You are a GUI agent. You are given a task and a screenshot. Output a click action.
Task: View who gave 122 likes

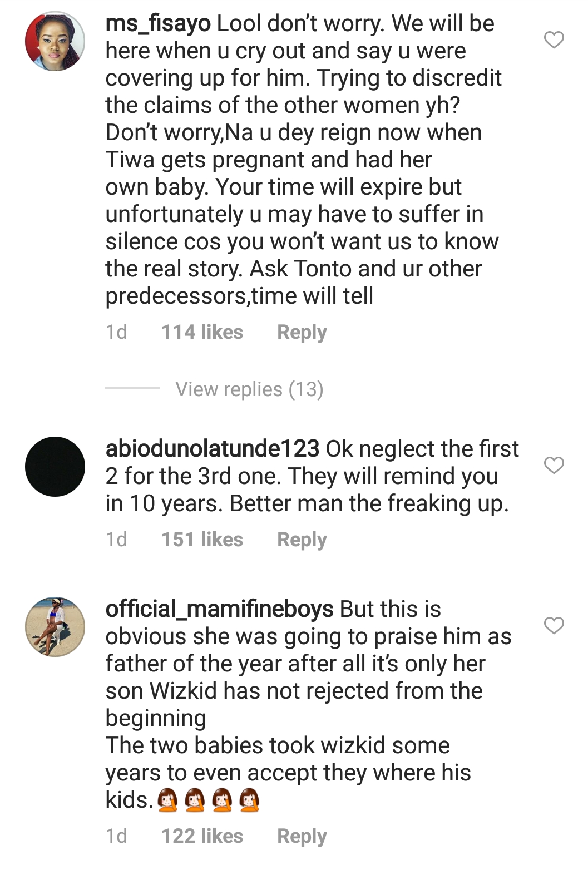coord(202,836)
